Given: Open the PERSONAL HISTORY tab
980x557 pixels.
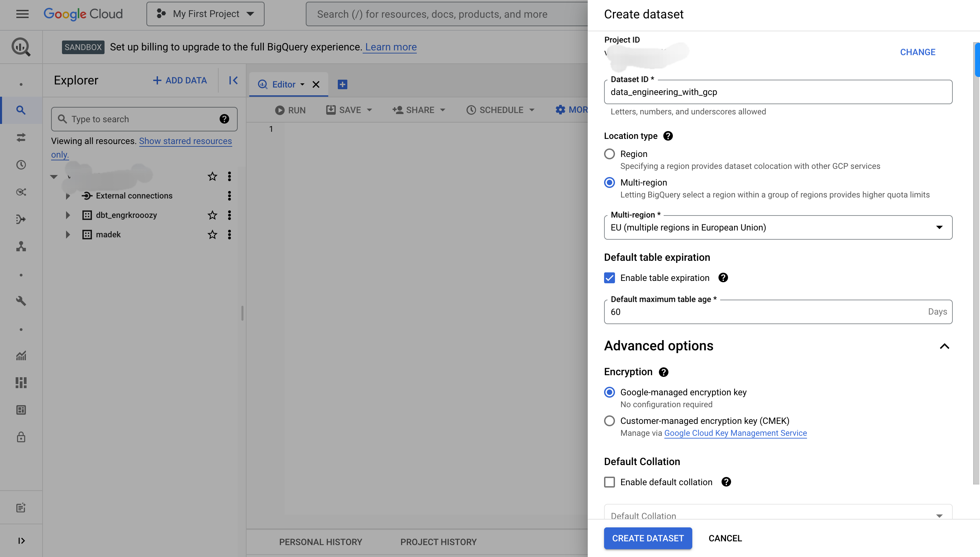Looking at the screenshot, I should click(320, 542).
